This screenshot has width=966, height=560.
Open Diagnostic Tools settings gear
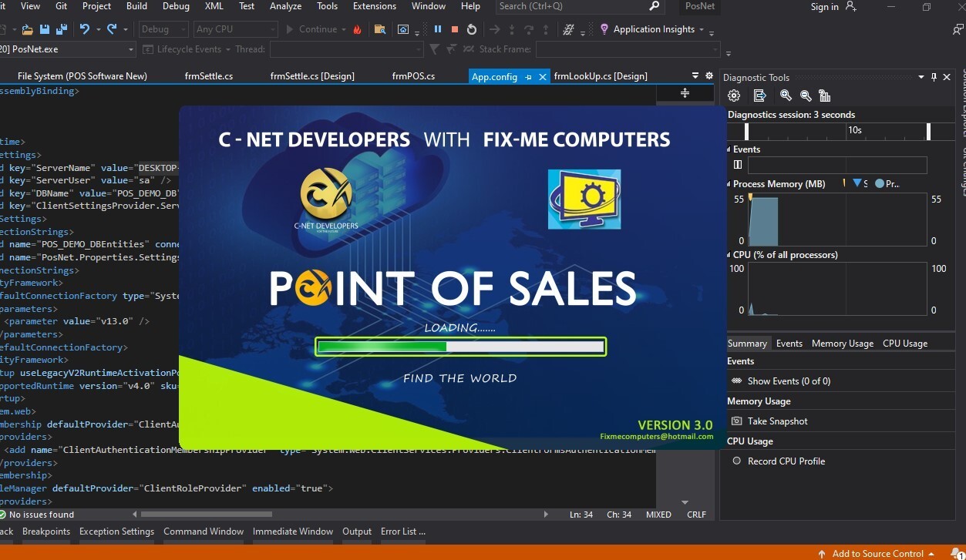(734, 96)
